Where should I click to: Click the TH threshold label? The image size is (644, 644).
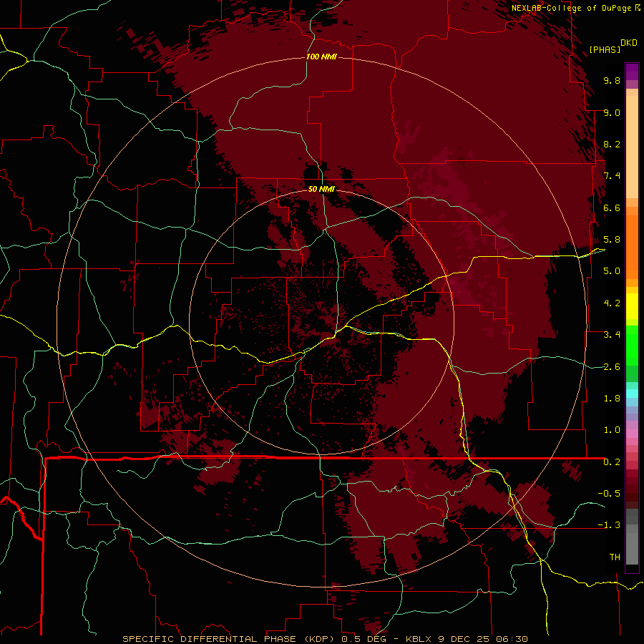coord(615,557)
